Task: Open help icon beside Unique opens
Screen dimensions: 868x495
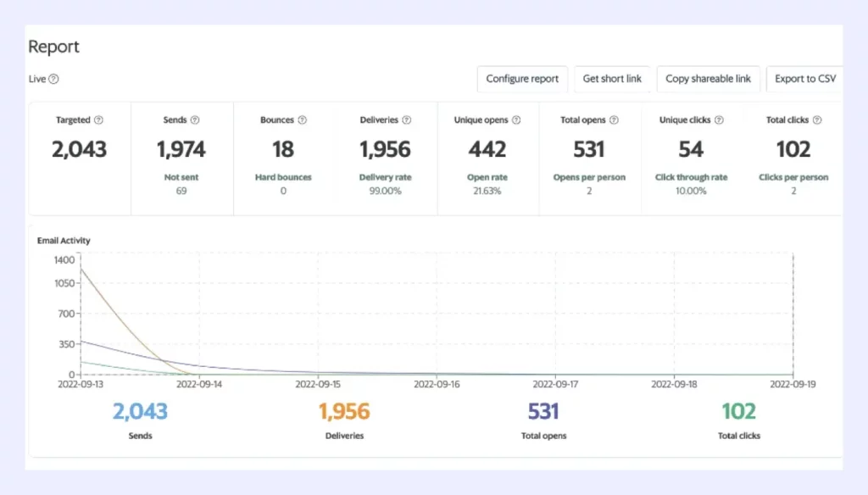Action: 516,120
